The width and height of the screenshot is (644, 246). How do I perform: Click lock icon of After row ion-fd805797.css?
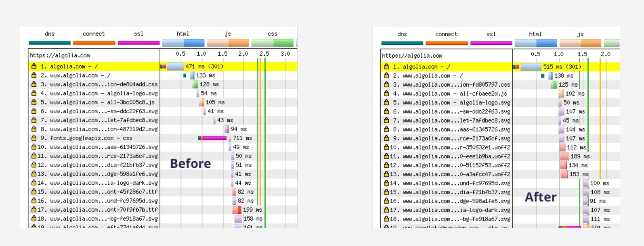(x=386, y=85)
